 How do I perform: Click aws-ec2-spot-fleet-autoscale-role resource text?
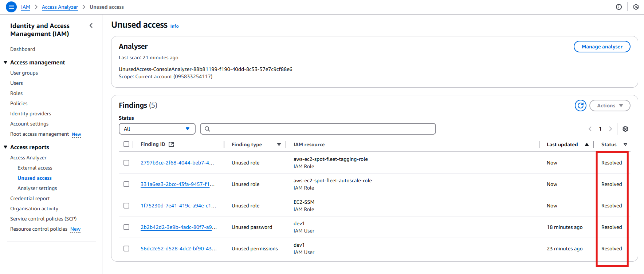tap(333, 180)
